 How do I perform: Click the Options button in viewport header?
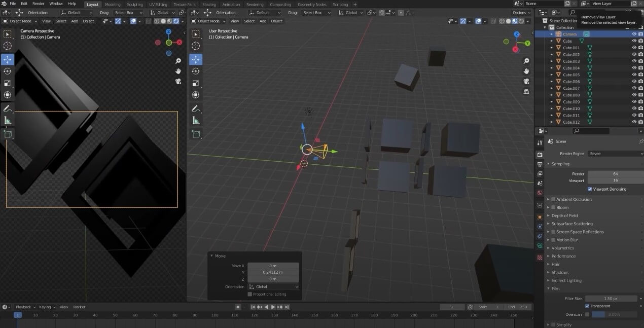click(x=521, y=13)
